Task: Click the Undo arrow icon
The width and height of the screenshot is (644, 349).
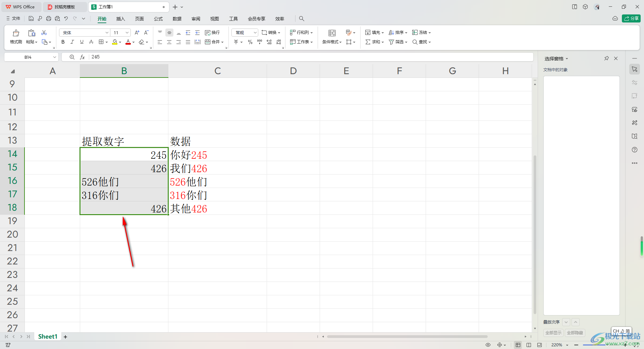Action: 66,18
